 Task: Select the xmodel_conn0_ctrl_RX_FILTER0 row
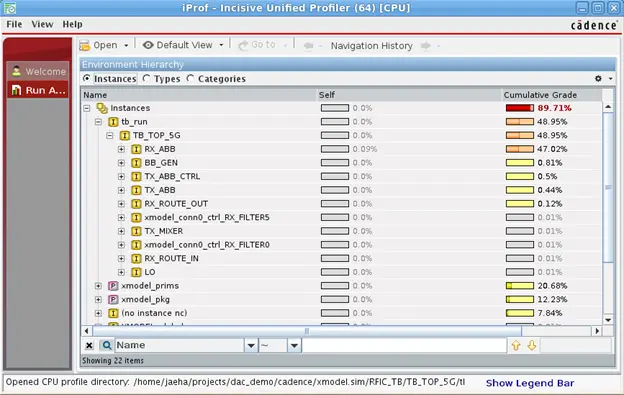341,245
